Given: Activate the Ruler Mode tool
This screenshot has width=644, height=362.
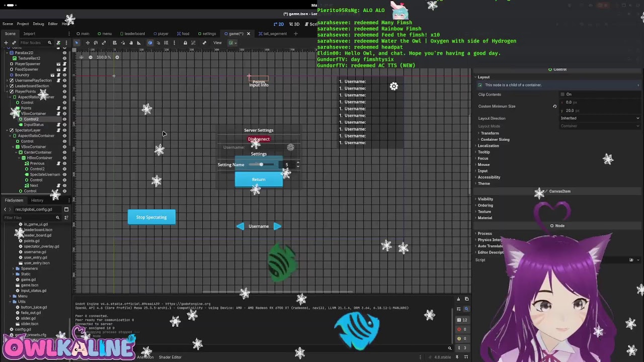Looking at the screenshot, I should [x=139, y=43].
